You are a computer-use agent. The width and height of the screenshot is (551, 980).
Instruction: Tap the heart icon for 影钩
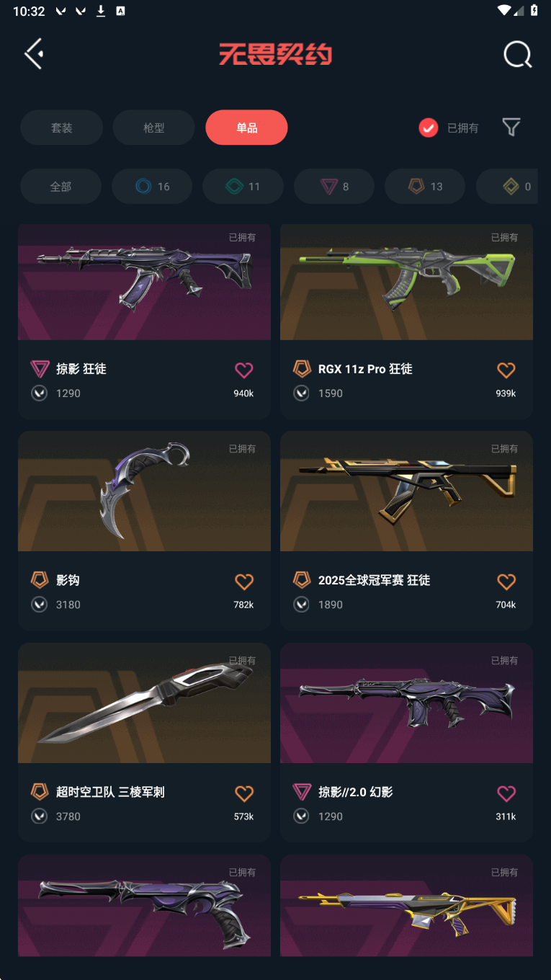(244, 582)
